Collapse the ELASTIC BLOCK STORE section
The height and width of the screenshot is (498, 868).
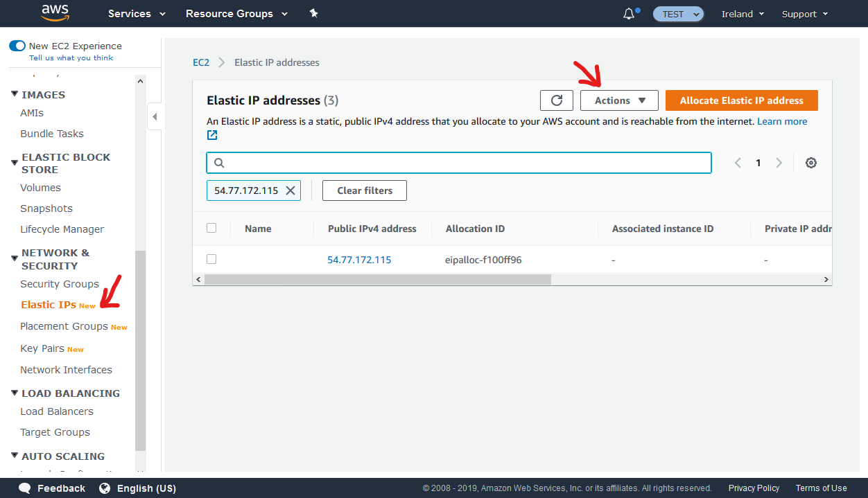point(15,163)
